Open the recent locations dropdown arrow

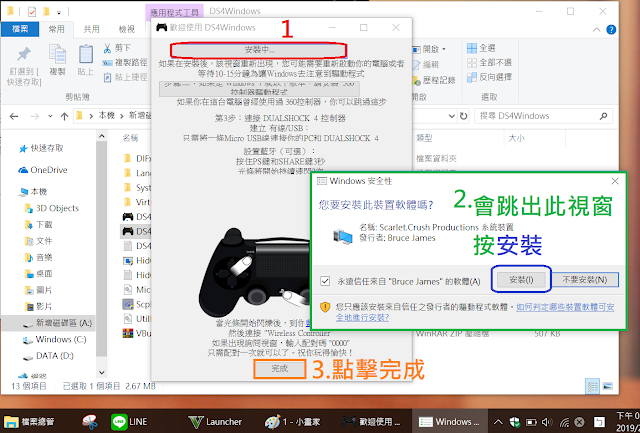50,116
